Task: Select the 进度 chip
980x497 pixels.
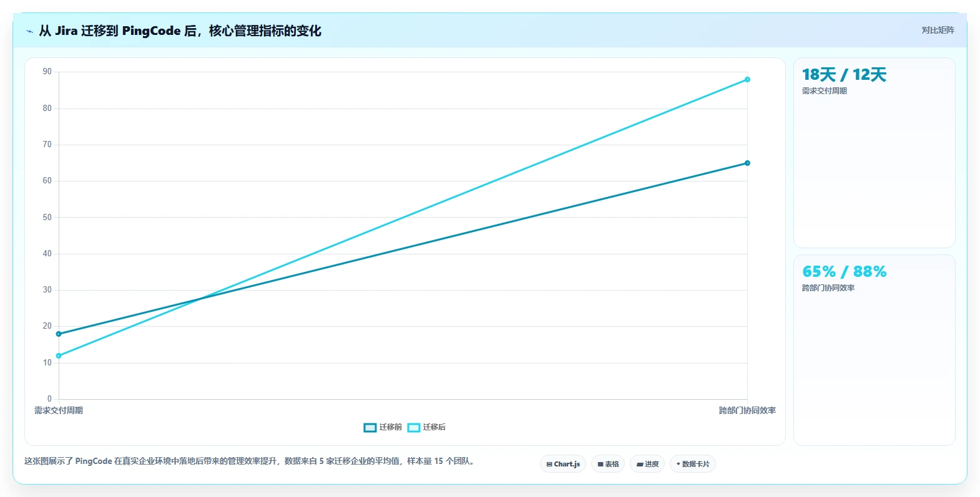Action: tap(647, 464)
